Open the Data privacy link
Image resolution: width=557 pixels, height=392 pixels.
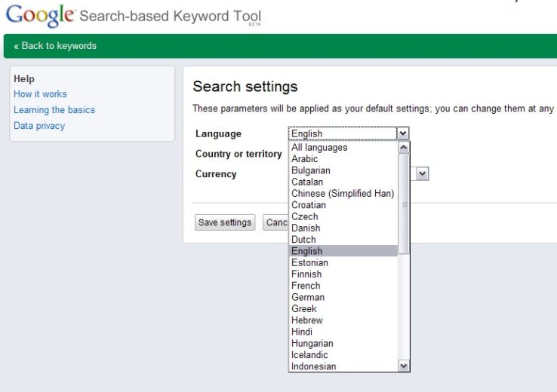pyautogui.click(x=39, y=126)
